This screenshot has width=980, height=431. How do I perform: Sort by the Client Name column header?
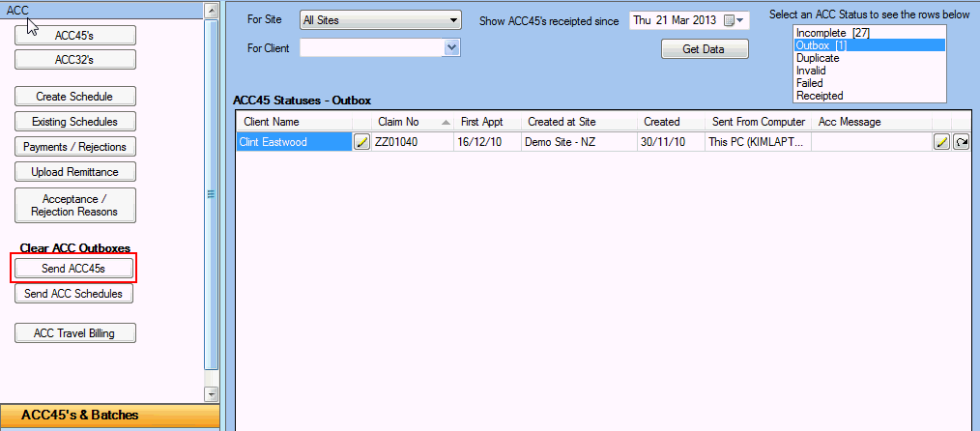(x=295, y=122)
